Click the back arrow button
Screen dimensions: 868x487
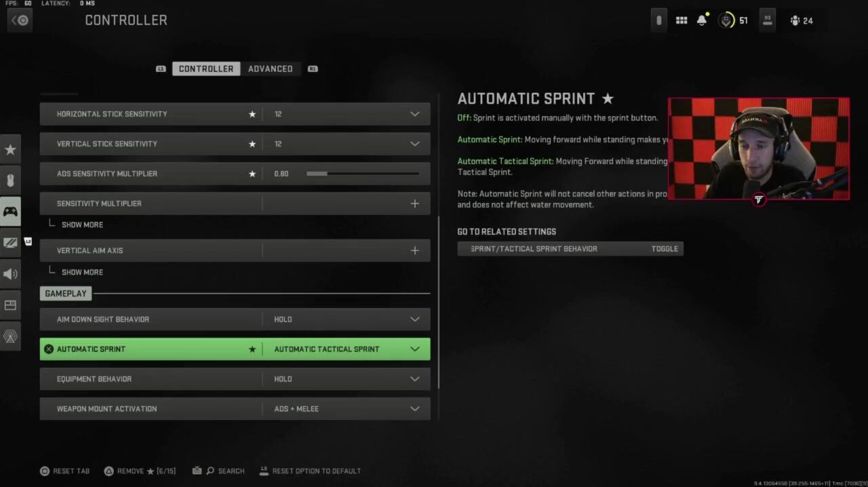click(20, 20)
